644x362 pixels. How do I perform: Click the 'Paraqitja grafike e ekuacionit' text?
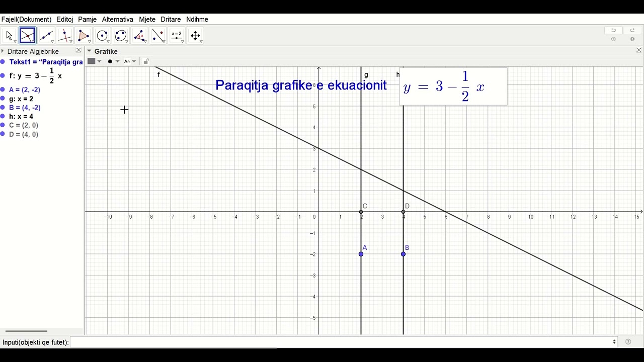coord(301,85)
